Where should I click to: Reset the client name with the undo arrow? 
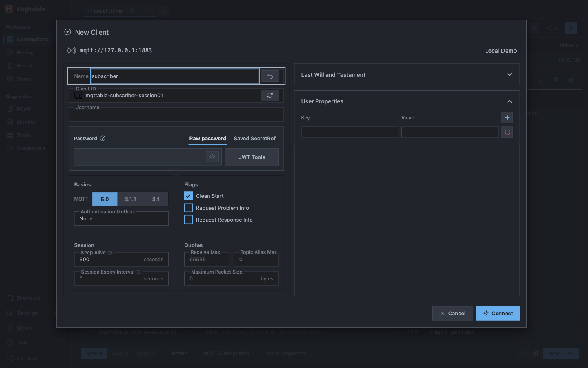pyautogui.click(x=270, y=76)
